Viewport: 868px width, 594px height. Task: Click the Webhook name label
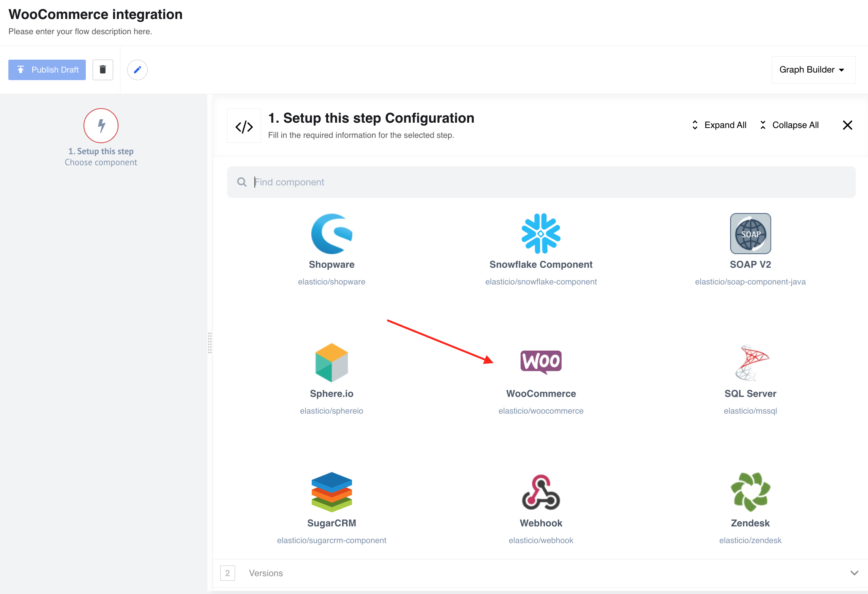[x=541, y=523]
